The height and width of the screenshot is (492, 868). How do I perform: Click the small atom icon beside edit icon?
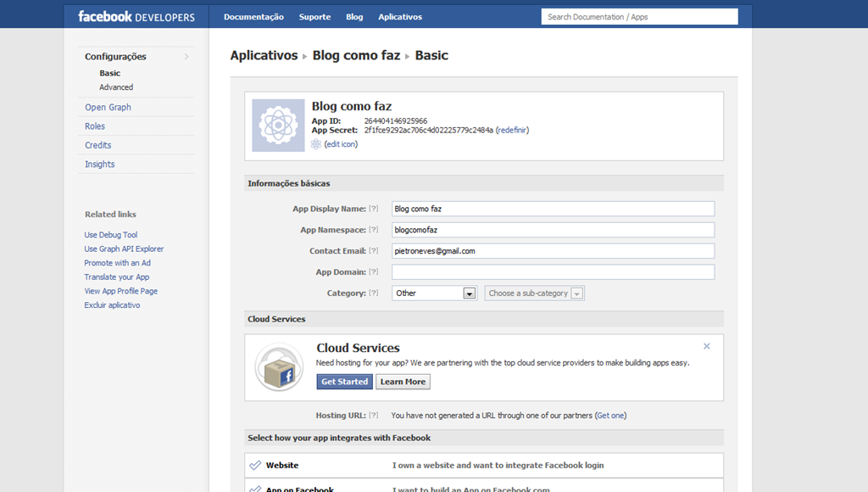click(316, 144)
